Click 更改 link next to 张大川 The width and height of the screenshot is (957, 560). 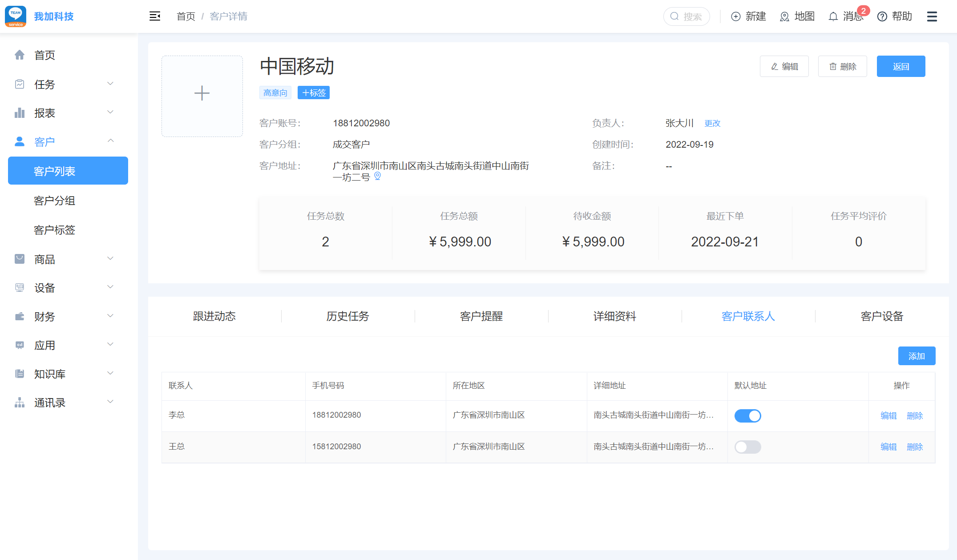click(712, 123)
